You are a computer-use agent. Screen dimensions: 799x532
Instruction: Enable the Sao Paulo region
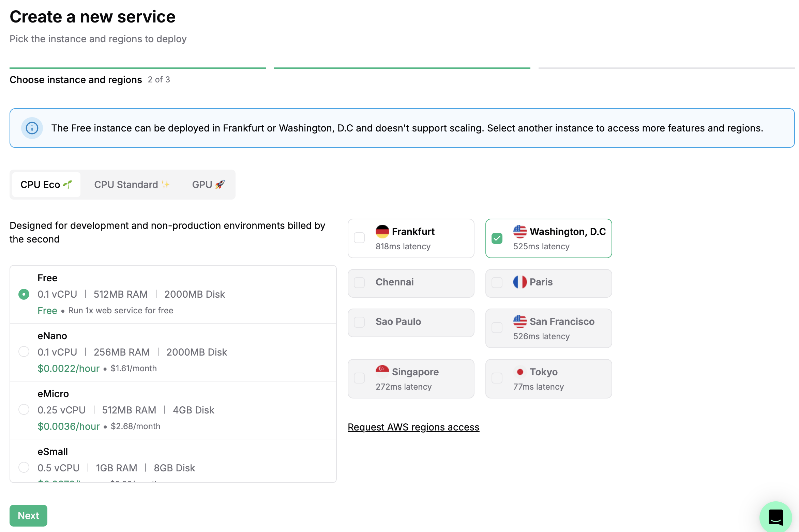point(359,322)
